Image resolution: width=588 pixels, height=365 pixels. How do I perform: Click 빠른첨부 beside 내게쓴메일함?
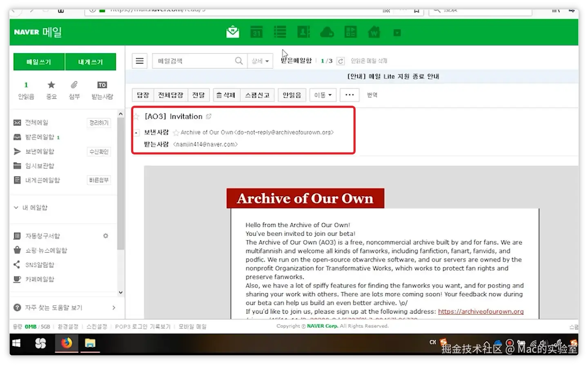(x=99, y=180)
